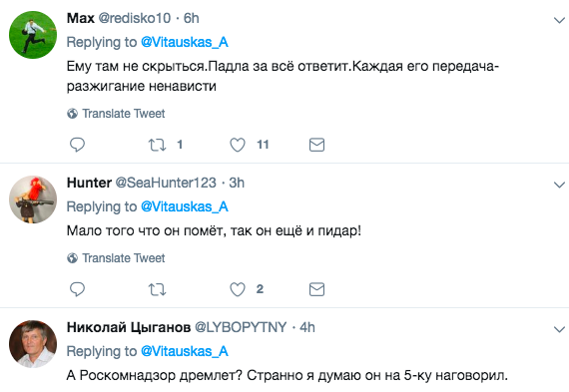Share Hunter's tweet via envelope icon
This screenshot has height=392, width=569.
[x=316, y=289]
